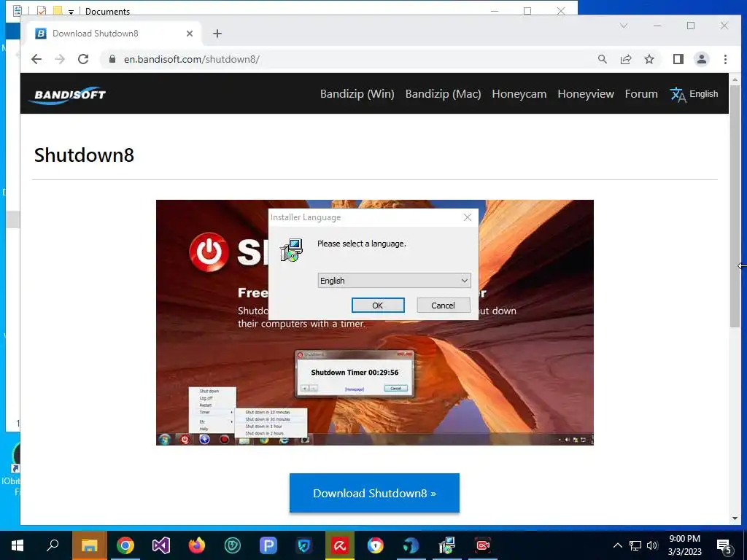
Task: Open Visual Studio from the taskbar
Action: pyautogui.click(x=161, y=545)
